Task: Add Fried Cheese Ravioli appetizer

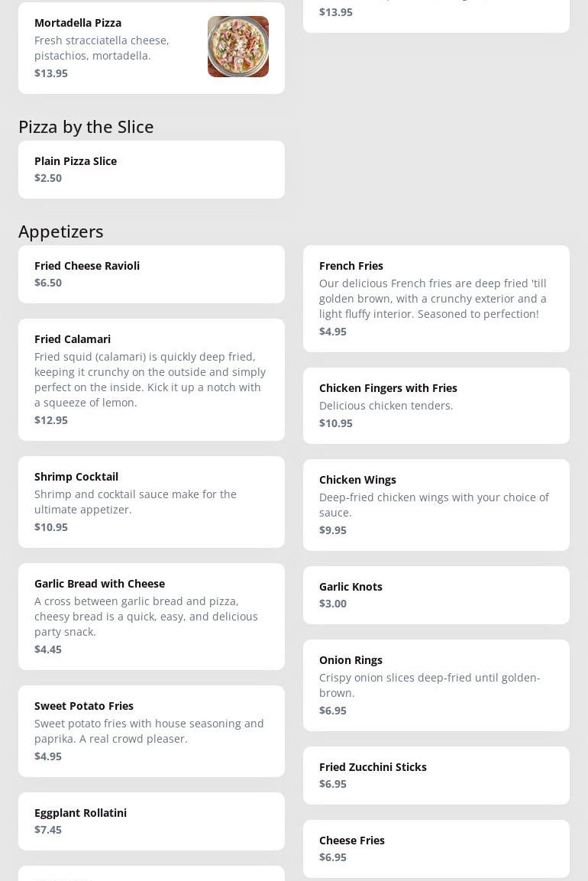Action: coord(151,274)
